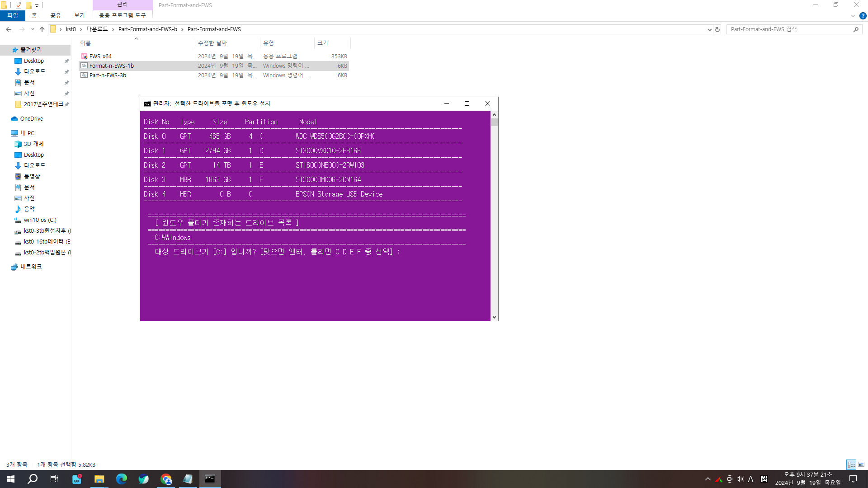The height and width of the screenshot is (488, 868).
Task: Open taskbar search
Action: click(33, 479)
